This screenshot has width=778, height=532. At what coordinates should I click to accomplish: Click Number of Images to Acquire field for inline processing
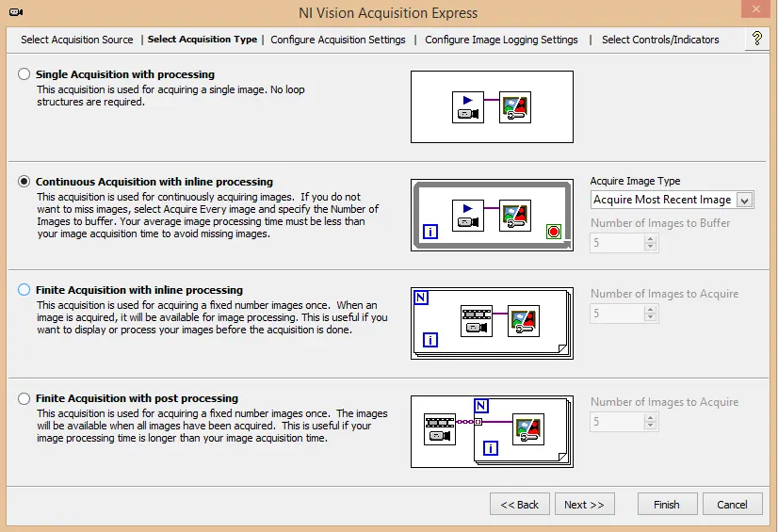pyautogui.click(x=617, y=314)
